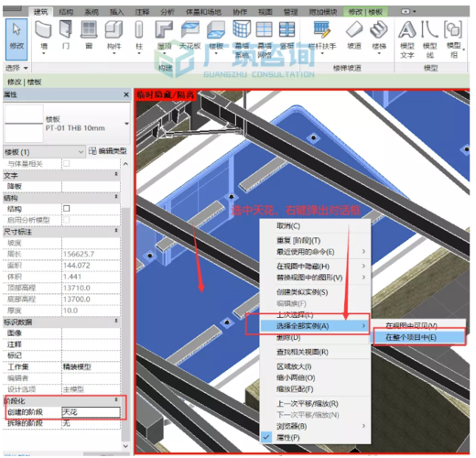Viewport: 476px width, 458px height.
Task: Collapse the 阶段化 section header
Action: 116,399
